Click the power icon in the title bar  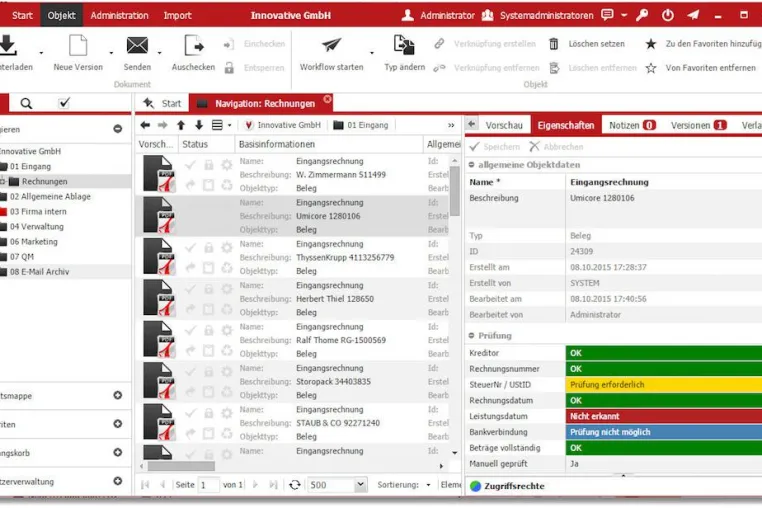click(x=668, y=15)
